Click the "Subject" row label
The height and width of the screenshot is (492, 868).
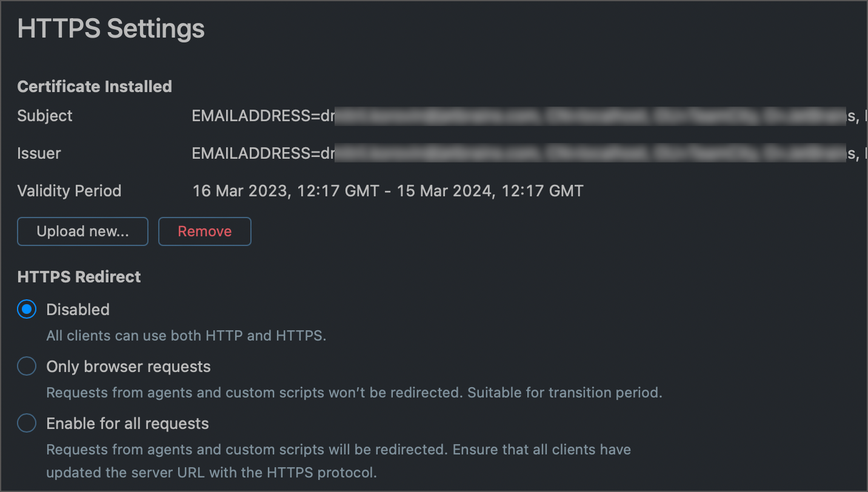(x=44, y=116)
